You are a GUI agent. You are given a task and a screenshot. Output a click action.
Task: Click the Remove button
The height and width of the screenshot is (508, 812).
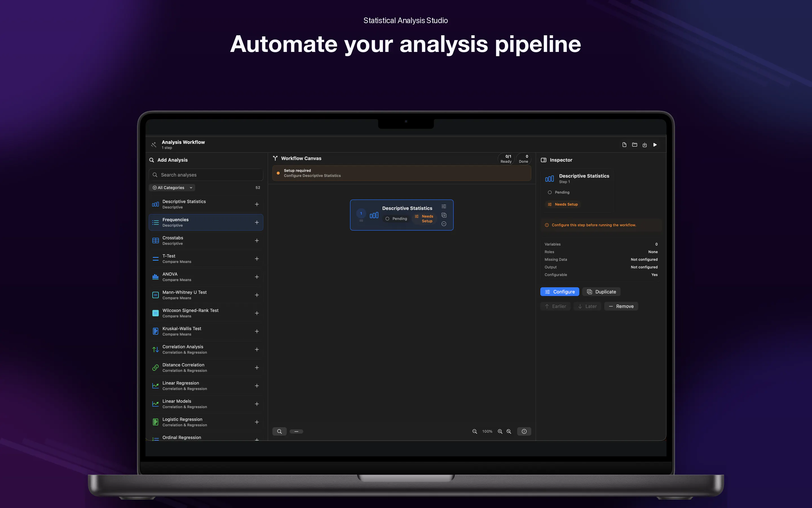(x=621, y=306)
